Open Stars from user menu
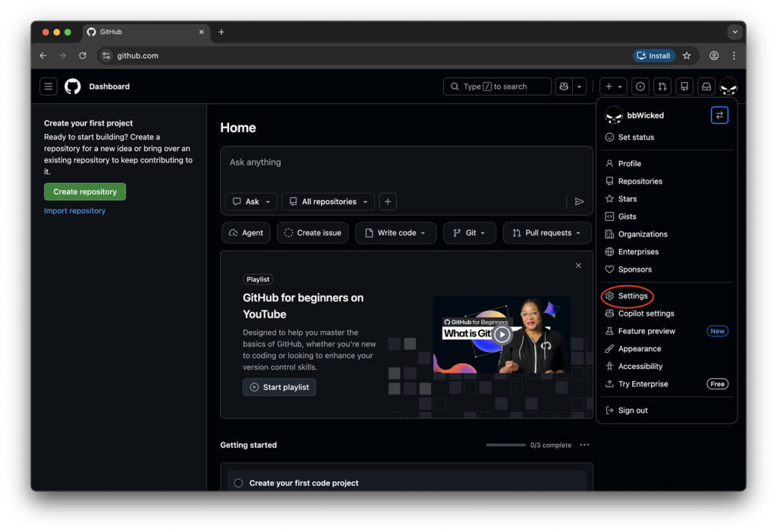The height and width of the screenshot is (532, 777). pyautogui.click(x=666, y=199)
